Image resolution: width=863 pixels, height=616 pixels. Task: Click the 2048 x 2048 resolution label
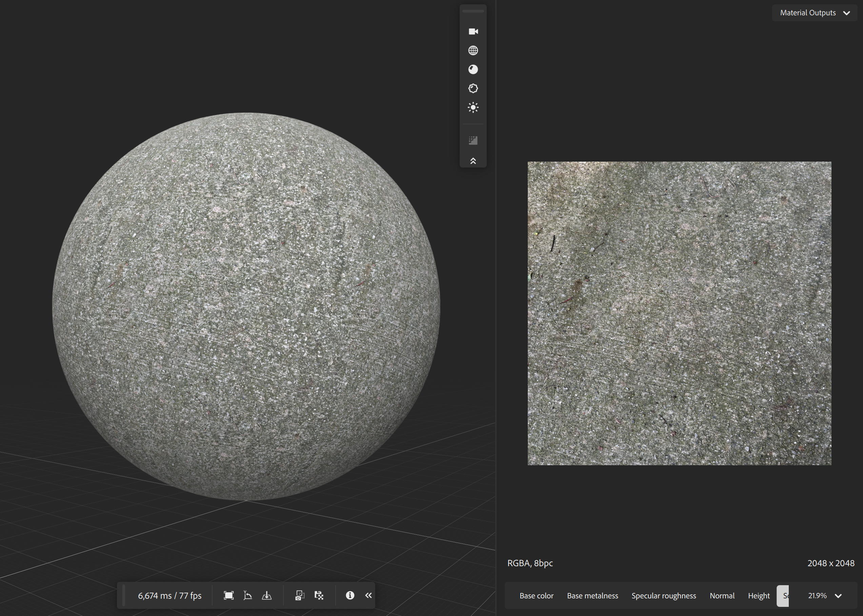coord(831,563)
